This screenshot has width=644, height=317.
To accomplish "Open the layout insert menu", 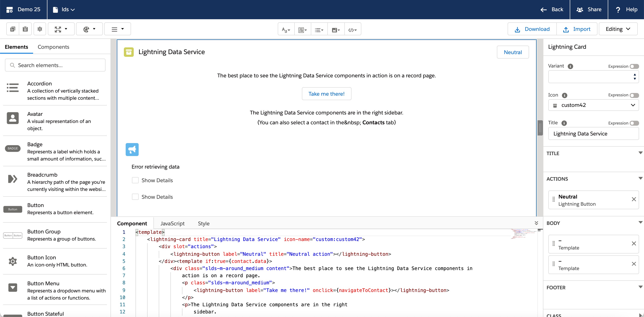I will point(303,30).
